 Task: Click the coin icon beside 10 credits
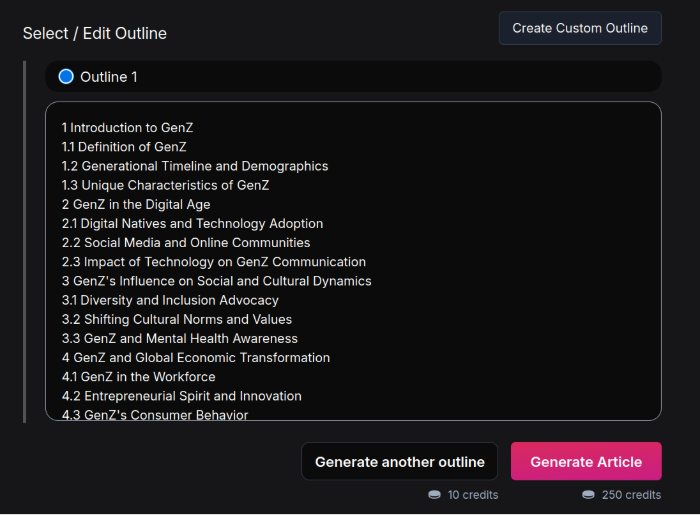point(434,494)
